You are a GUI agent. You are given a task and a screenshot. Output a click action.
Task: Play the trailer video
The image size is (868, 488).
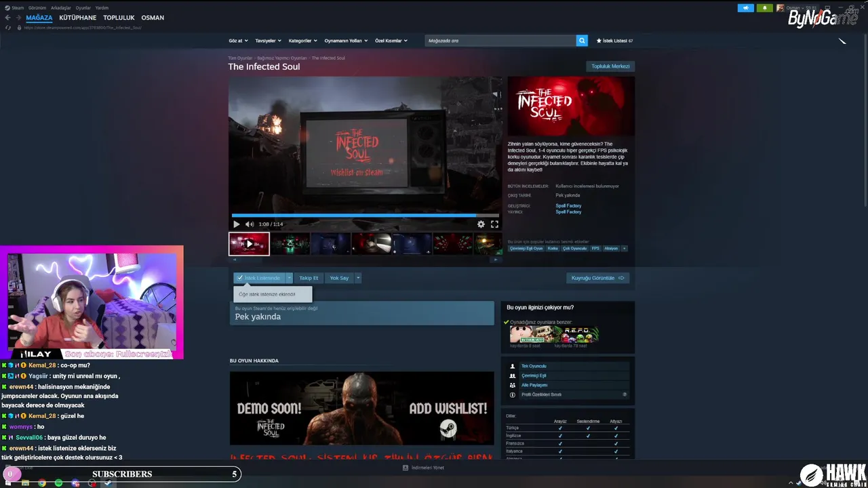(236, 224)
